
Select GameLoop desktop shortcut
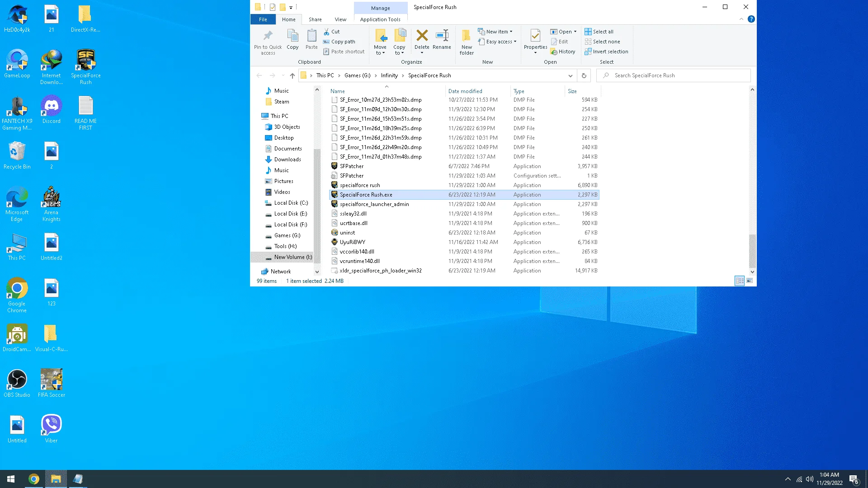coord(17,64)
